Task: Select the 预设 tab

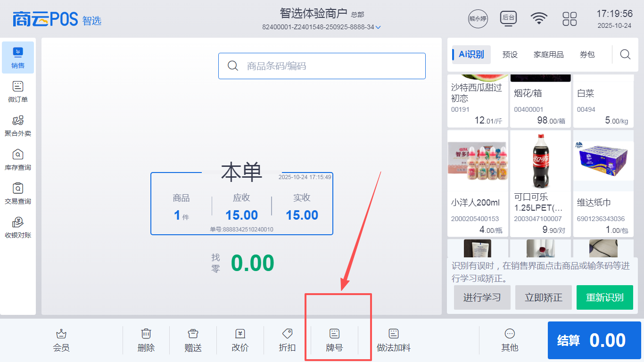Action: click(510, 55)
